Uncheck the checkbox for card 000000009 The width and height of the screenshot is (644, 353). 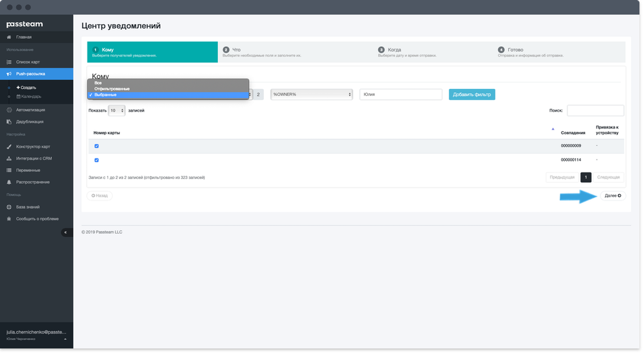97,146
